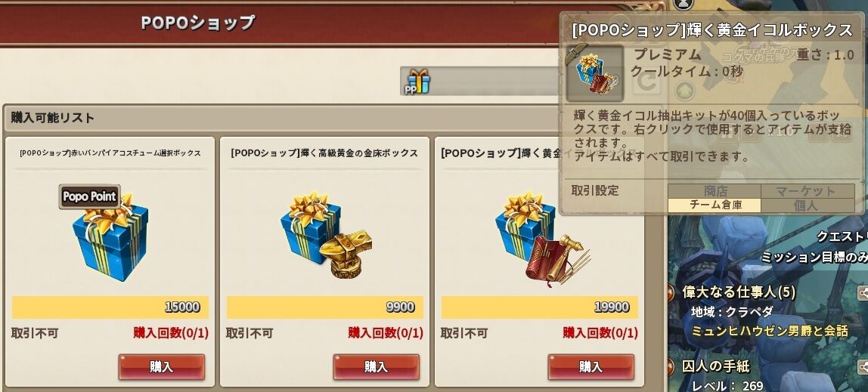Click the PP gift icon in points bar

pyautogui.click(x=418, y=82)
